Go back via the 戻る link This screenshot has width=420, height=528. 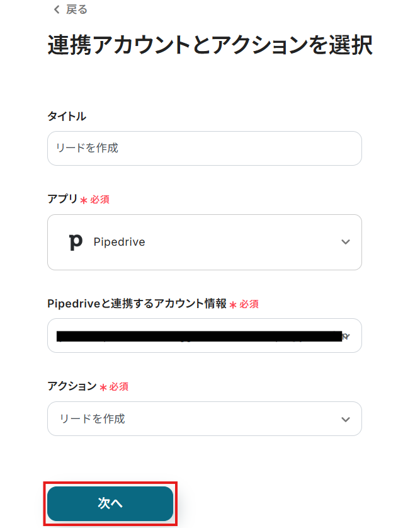(77, 9)
